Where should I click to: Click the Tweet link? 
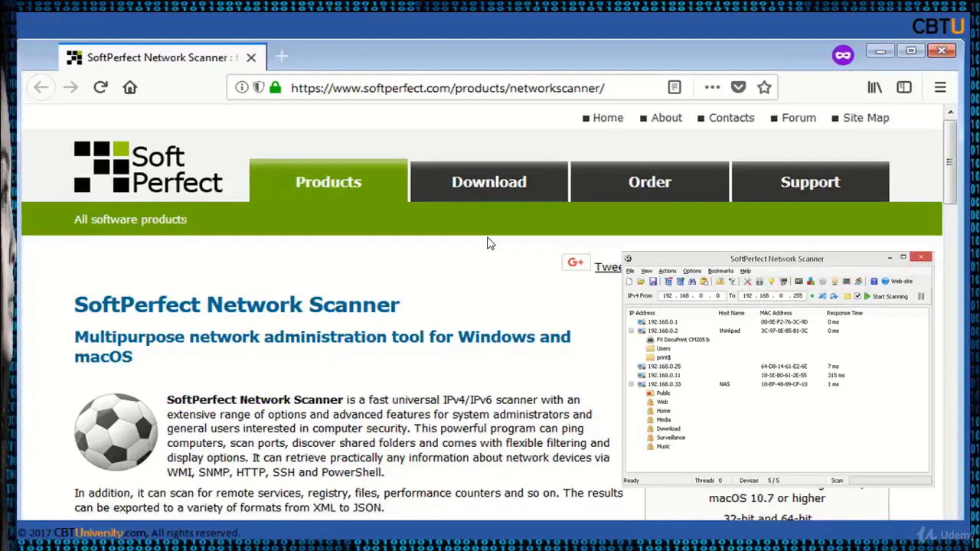click(x=609, y=266)
